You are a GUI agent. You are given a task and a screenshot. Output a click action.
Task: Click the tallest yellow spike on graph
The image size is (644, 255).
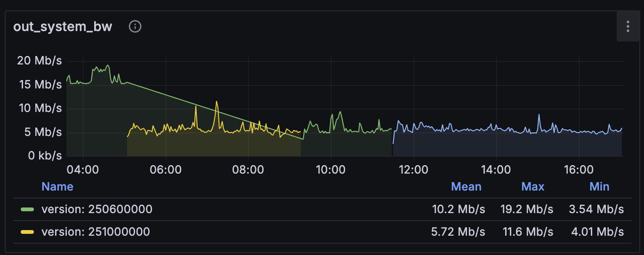[217, 102]
